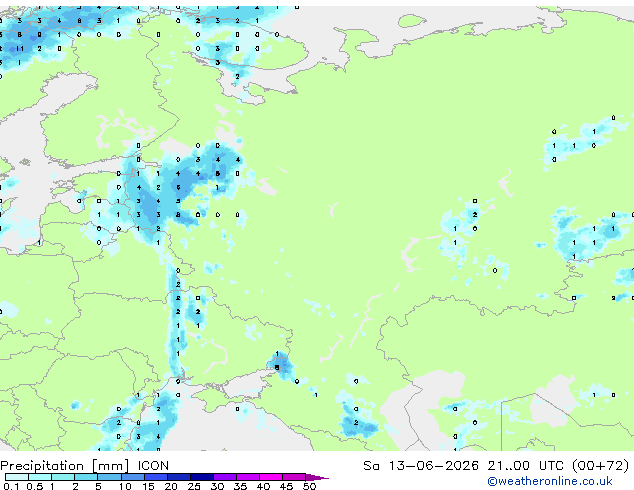Select the legend tick label "25"
Image resolution: width=634 pixels, height=490 pixels.
[x=194, y=486]
